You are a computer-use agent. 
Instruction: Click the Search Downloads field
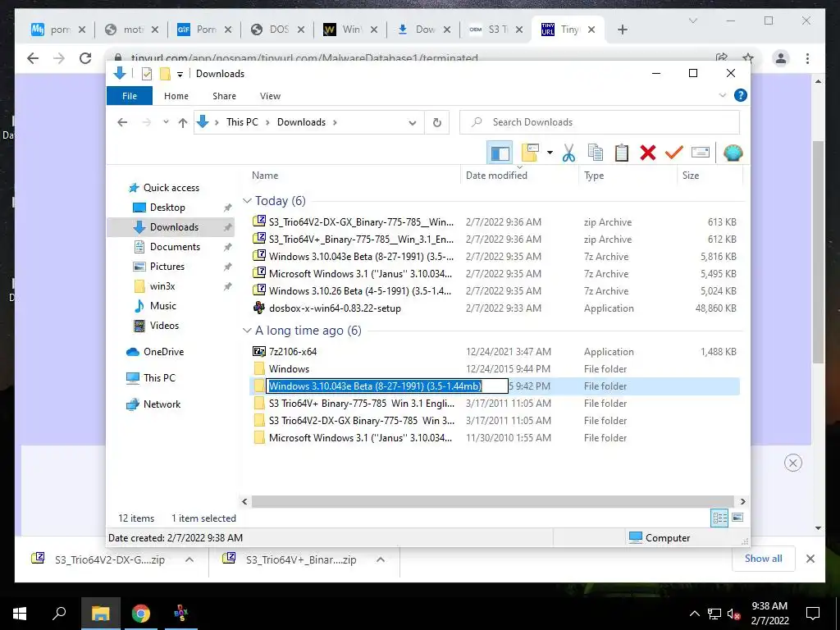click(x=600, y=122)
